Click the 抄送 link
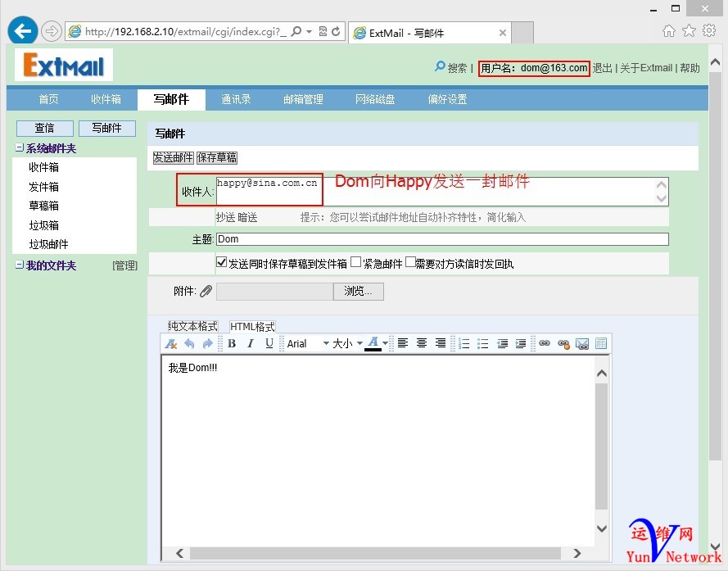Viewport: 728px width, 571px height. pyautogui.click(x=226, y=217)
